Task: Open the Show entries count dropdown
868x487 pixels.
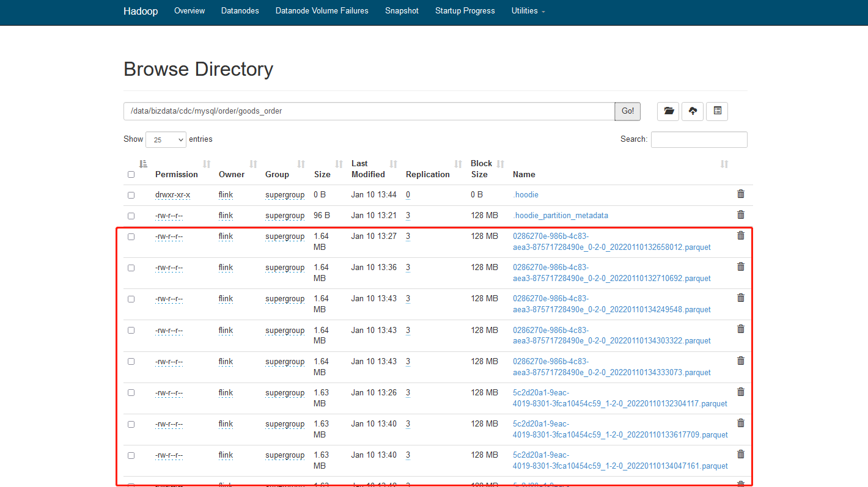Action: [x=166, y=139]
